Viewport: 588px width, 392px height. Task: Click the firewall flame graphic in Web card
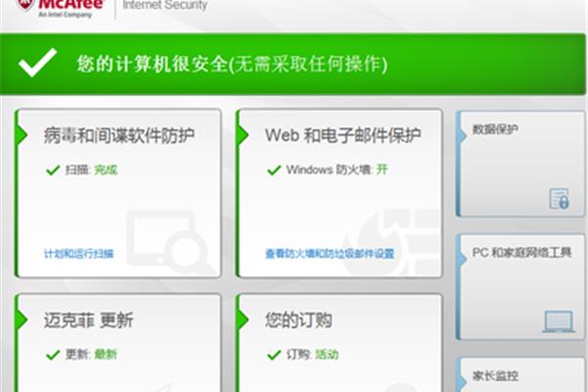tap(391, 242)
